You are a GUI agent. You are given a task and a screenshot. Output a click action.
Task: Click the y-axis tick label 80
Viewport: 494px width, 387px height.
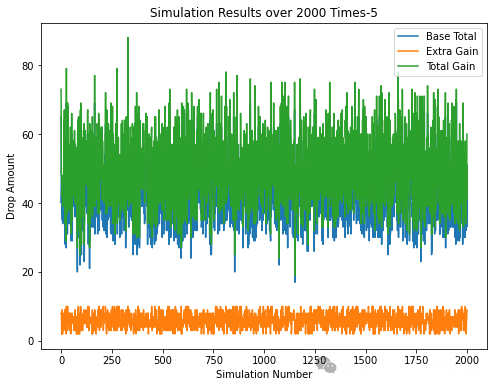(x=28, y=66)
